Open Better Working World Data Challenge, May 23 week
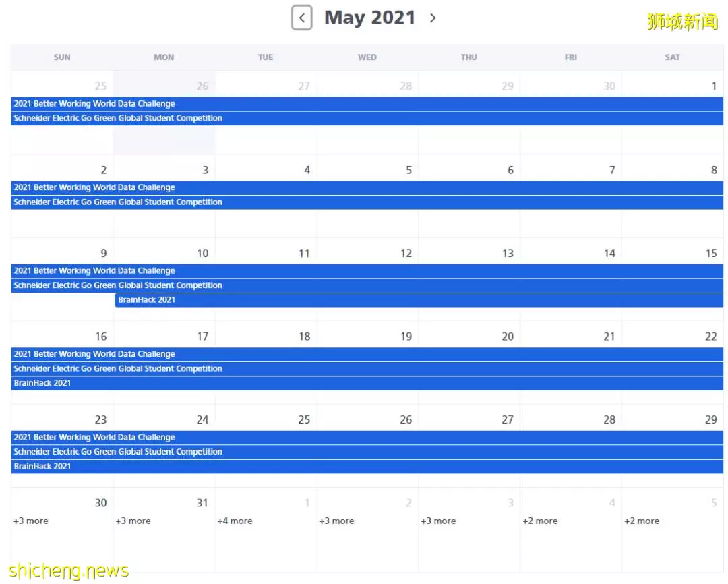 pos(367,437)
